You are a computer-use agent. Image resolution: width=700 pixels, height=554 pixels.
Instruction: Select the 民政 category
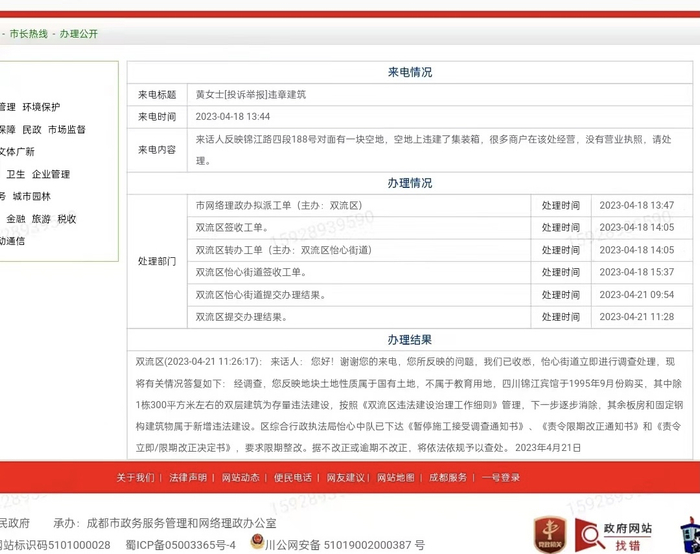point(32,129)
